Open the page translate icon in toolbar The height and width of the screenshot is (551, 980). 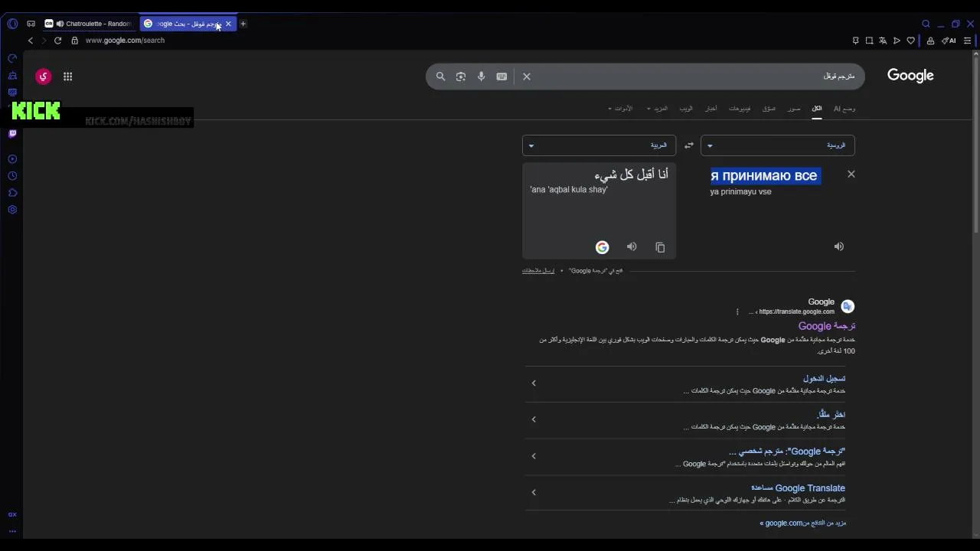[883, 41]
